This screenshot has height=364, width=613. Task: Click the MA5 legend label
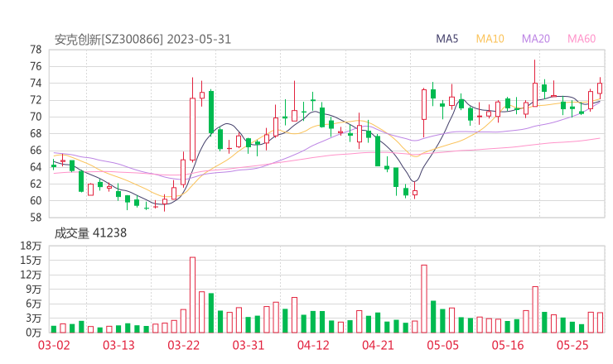pos(446,39)
